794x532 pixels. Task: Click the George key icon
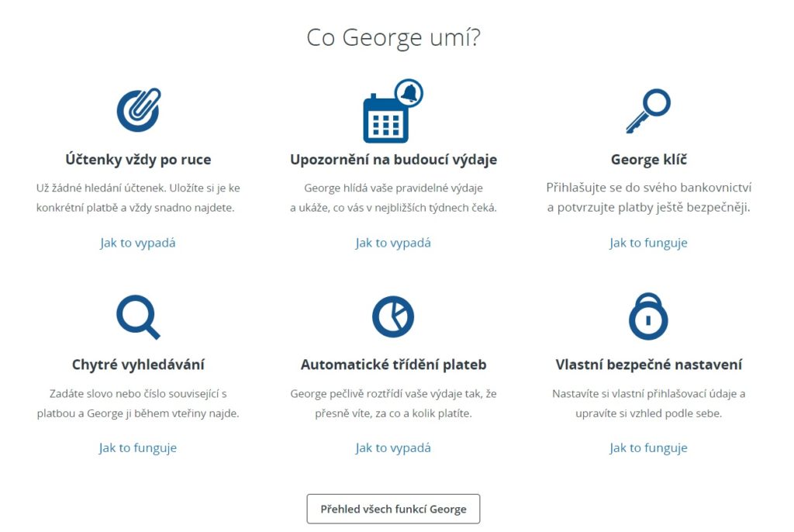pos(648,112)
